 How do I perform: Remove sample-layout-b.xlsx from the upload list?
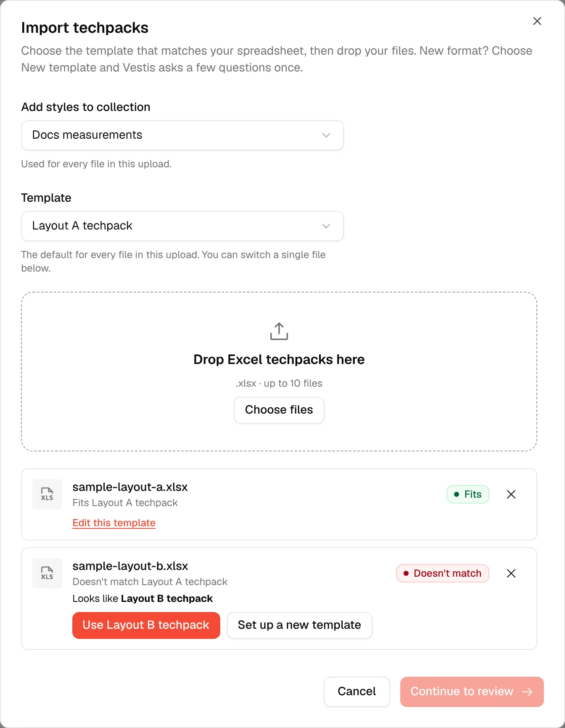click(511, 573)
